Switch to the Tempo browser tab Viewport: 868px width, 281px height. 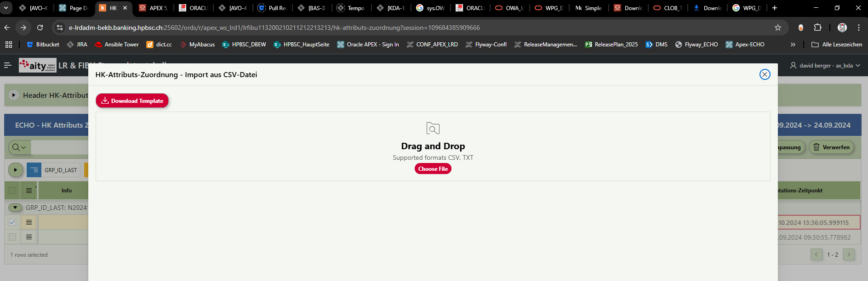(x=352, y=8)
